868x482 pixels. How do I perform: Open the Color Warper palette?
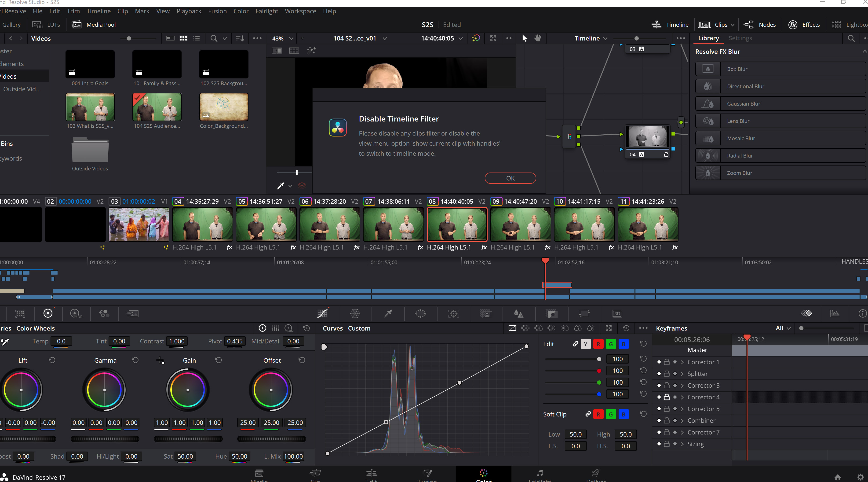[x=355, y=313]
